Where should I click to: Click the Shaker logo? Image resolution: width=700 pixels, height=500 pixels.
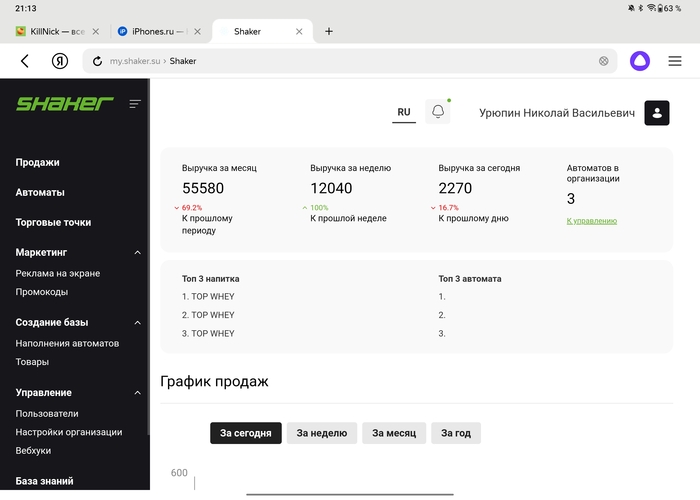point(64,103)
